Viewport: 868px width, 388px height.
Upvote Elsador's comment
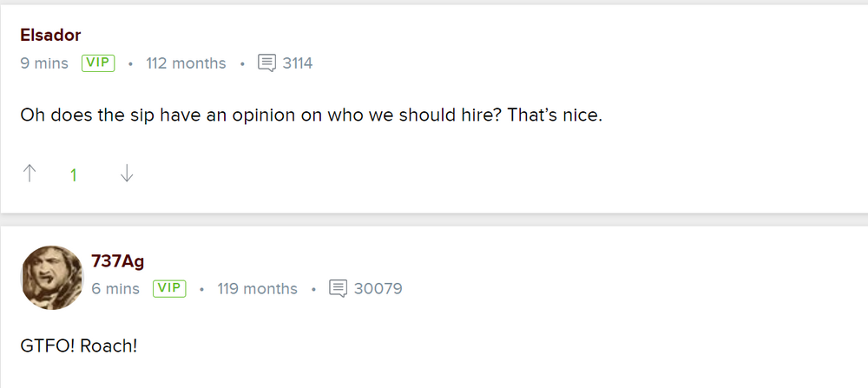(30, 174)
